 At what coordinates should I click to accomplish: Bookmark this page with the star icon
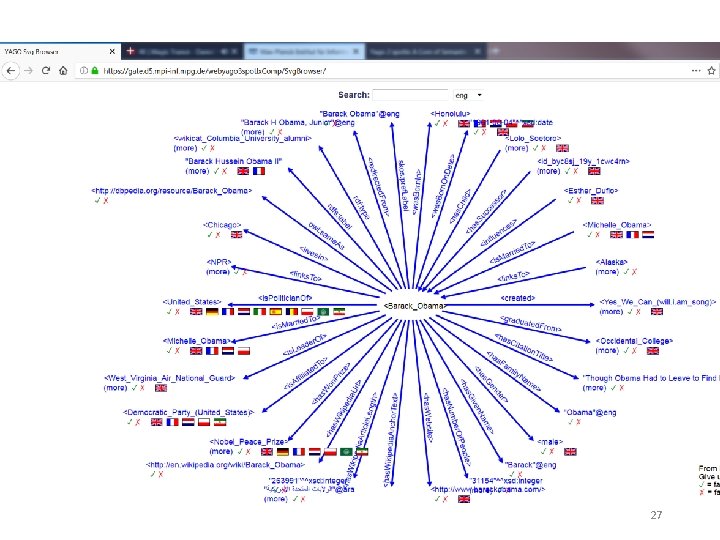(x=712, y=71)
